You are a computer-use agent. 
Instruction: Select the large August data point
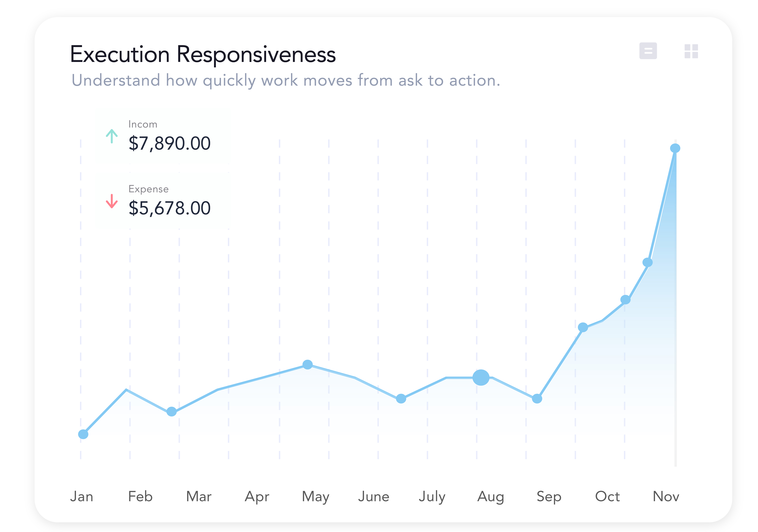(481, 377)
